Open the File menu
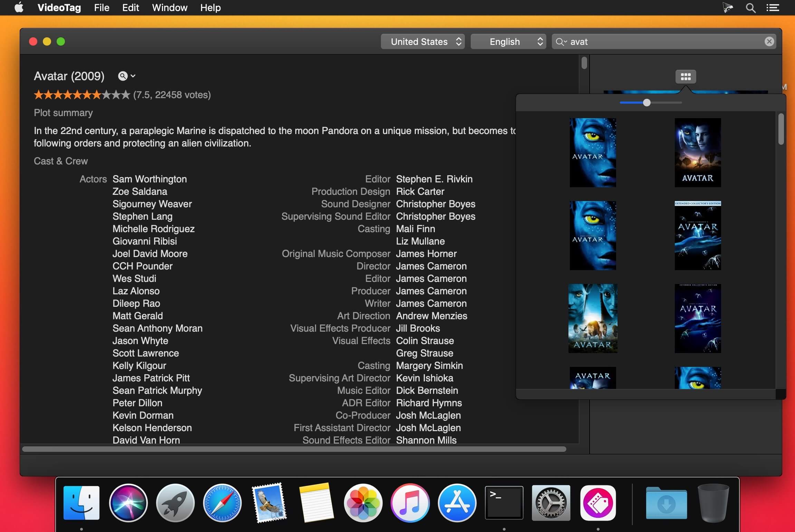 (102, 8)
